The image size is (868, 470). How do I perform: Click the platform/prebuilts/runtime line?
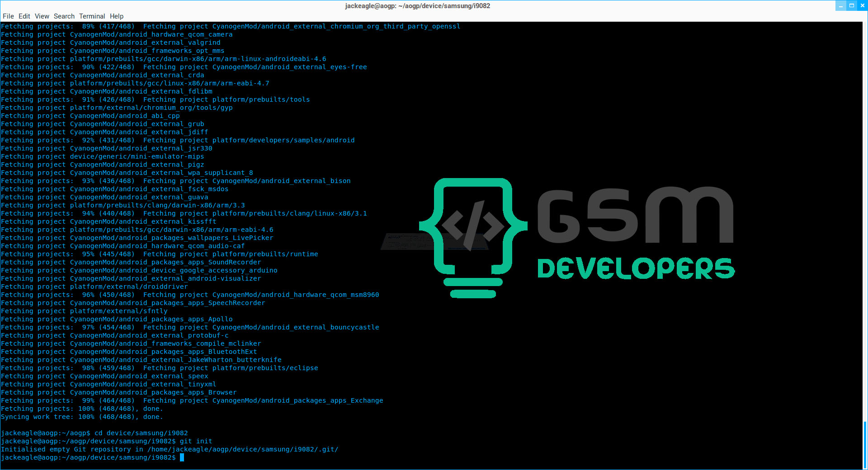(x=160, y=254)
